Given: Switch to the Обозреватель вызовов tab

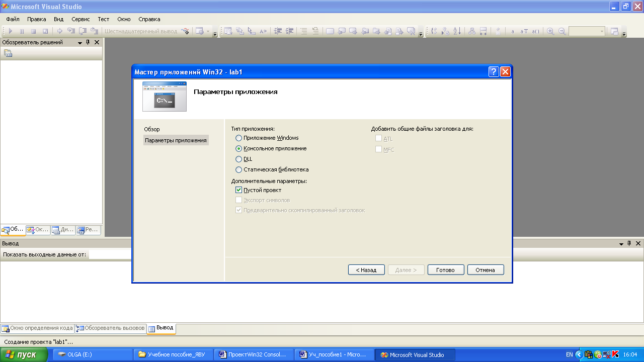Looking at the screenshot, I should point(110,328).
